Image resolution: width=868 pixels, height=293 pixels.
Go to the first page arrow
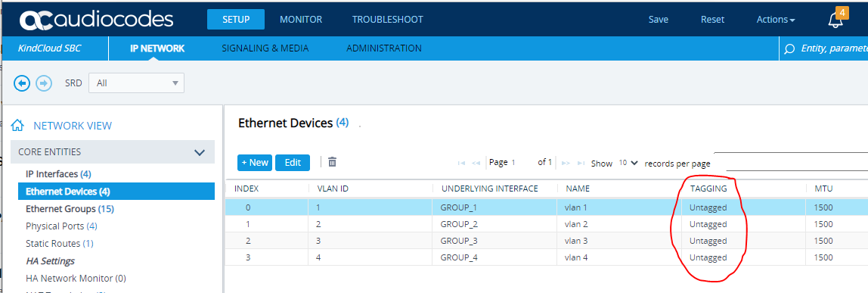tap(461, 164)
